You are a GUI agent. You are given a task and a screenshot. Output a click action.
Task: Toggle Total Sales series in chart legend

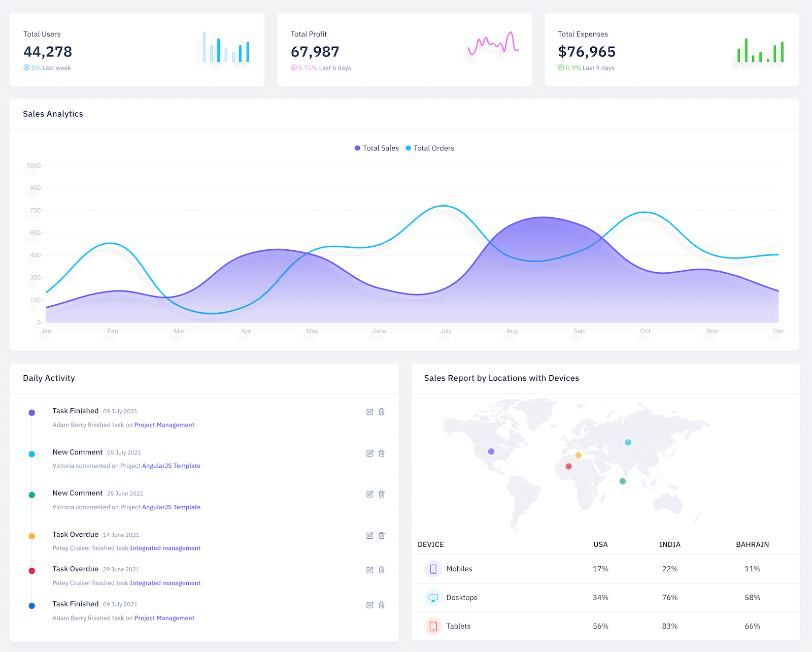point(377,148)
